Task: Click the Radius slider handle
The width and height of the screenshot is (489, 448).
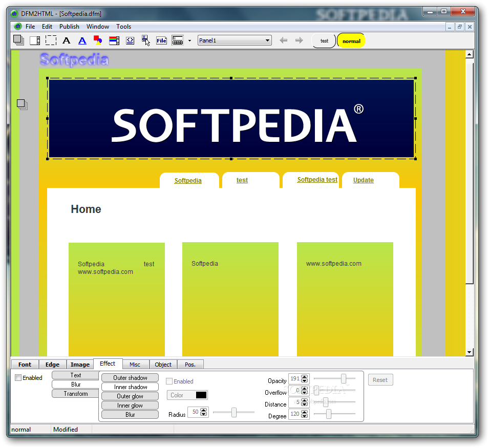Action: coord(234,413)
